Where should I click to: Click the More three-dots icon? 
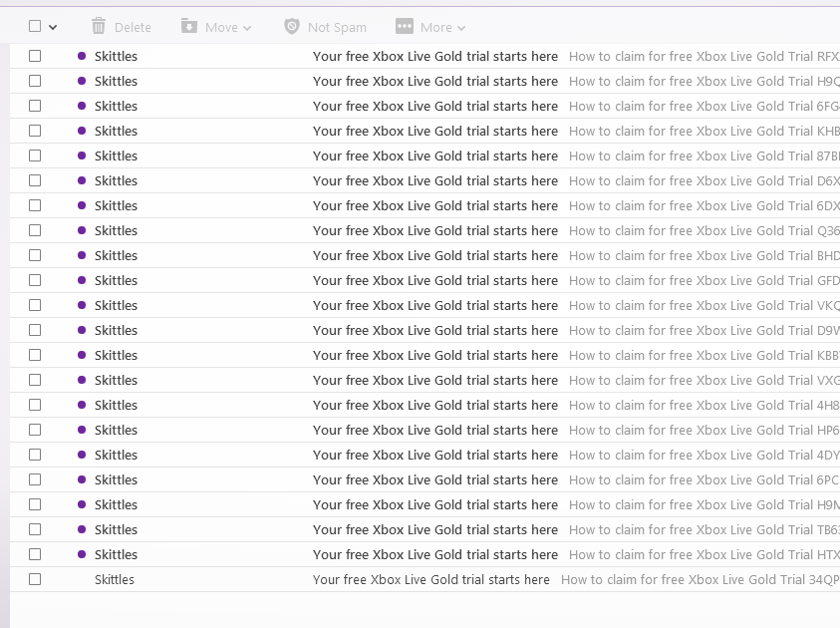click(404, 27)
